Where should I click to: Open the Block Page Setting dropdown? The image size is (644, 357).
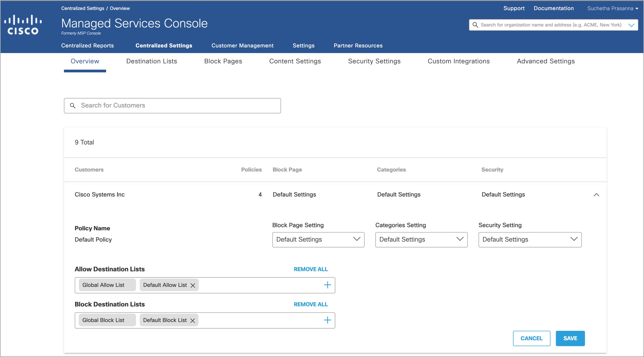[318, 240]
